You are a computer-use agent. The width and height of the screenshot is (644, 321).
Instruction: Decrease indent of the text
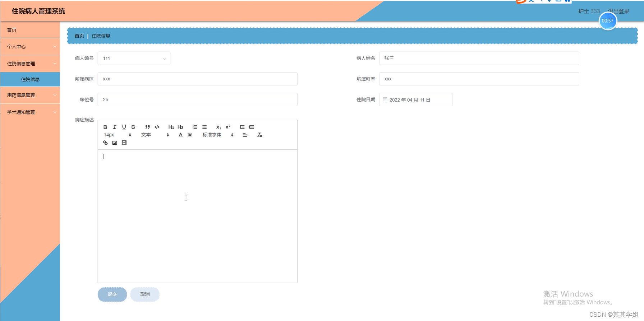pyautogui.click(x=242, y=127)
